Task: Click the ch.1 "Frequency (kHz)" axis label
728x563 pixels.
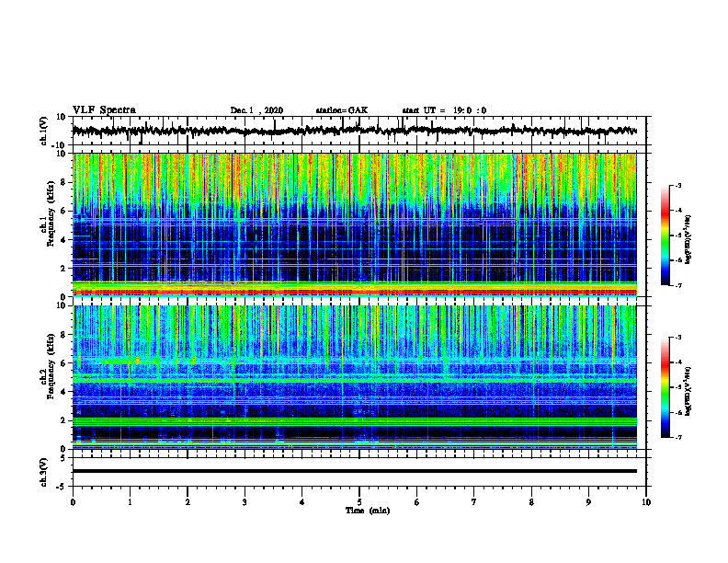Action: click(51, 213)
